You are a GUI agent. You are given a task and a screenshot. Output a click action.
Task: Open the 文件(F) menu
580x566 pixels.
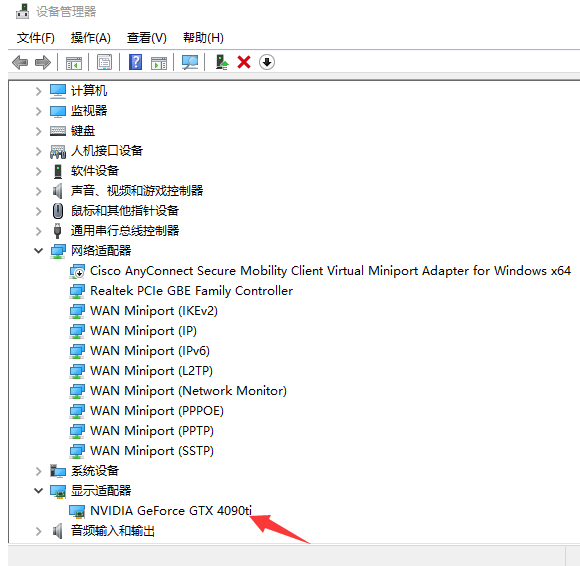point(36,38)
